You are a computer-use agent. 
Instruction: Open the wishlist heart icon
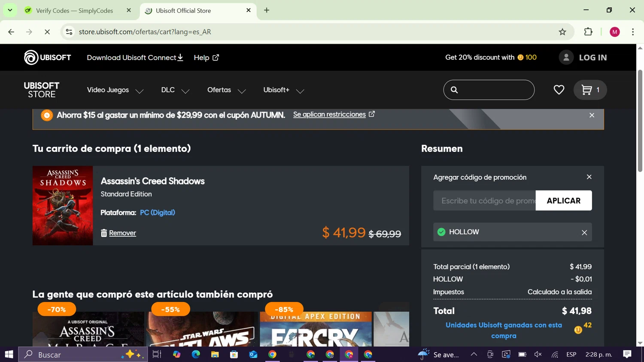click(x=559, y=90)
